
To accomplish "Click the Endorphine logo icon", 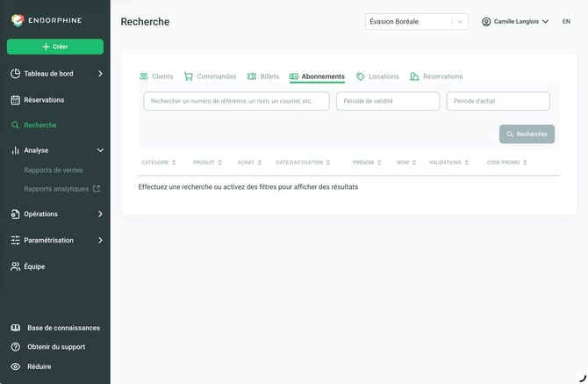I will [18, 20].
